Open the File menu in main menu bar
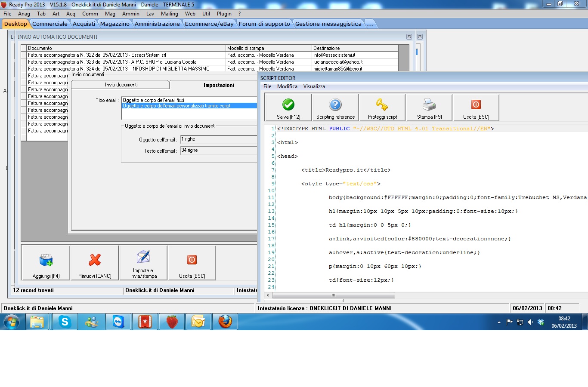The height and width of the screenshot is (387, 588). point(7,14)
